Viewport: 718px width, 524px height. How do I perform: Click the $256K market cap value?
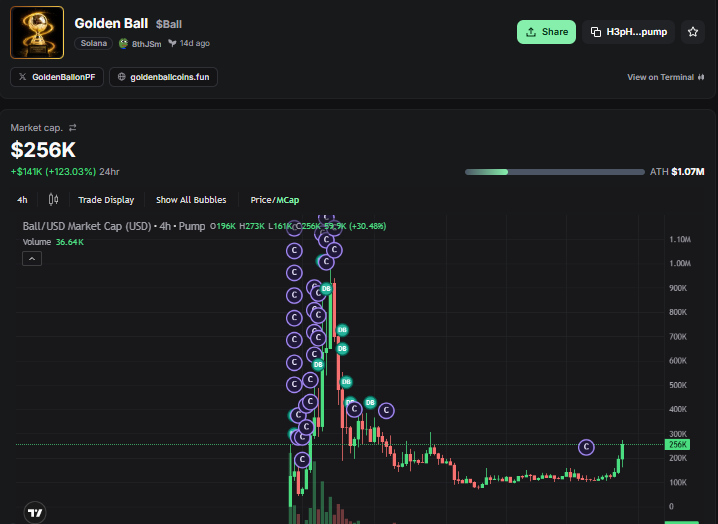pyautogui.click(x=43, y=150)
